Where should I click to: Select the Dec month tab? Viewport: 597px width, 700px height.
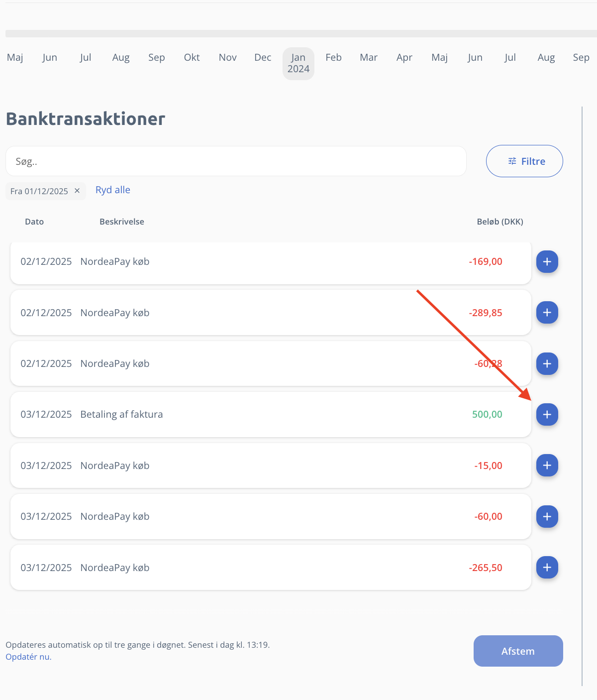click(x=263, y=57)
